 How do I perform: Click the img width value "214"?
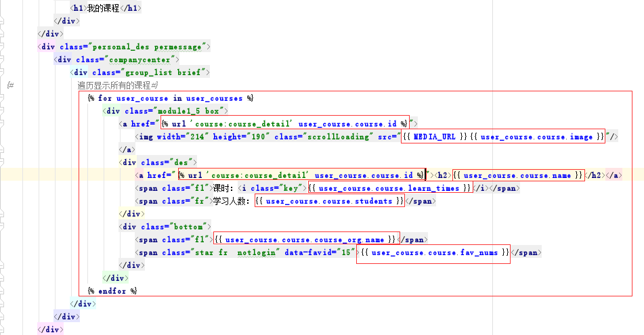tap(197, 137)
